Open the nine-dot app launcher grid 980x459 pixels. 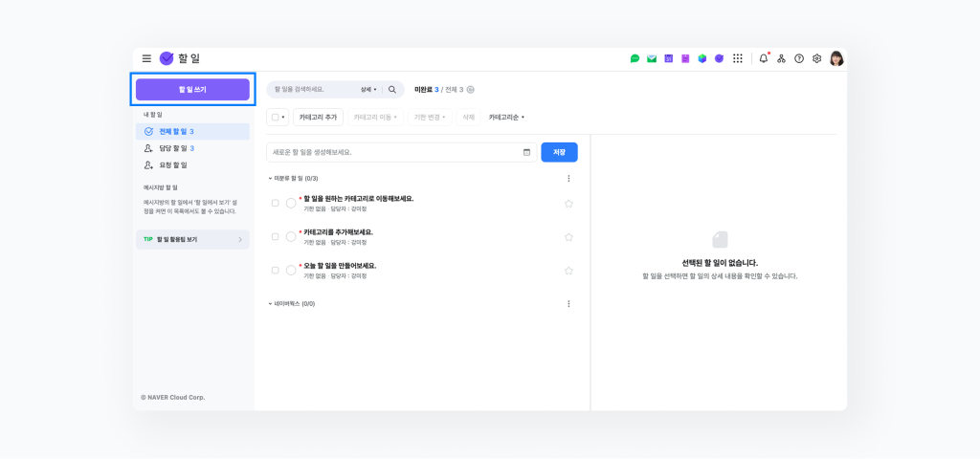pos(738,58)
